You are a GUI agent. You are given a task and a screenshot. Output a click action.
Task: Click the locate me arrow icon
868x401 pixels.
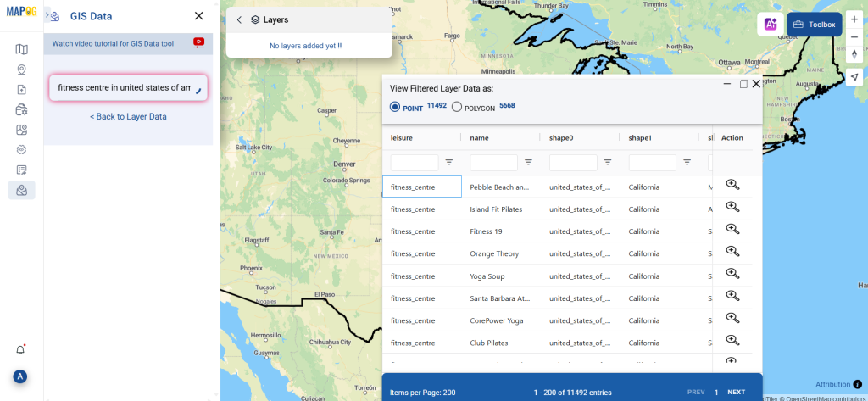[x=854, y=77]
